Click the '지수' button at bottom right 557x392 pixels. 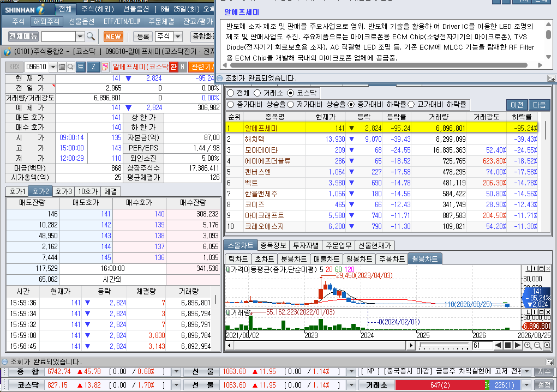tap(544, 372)
